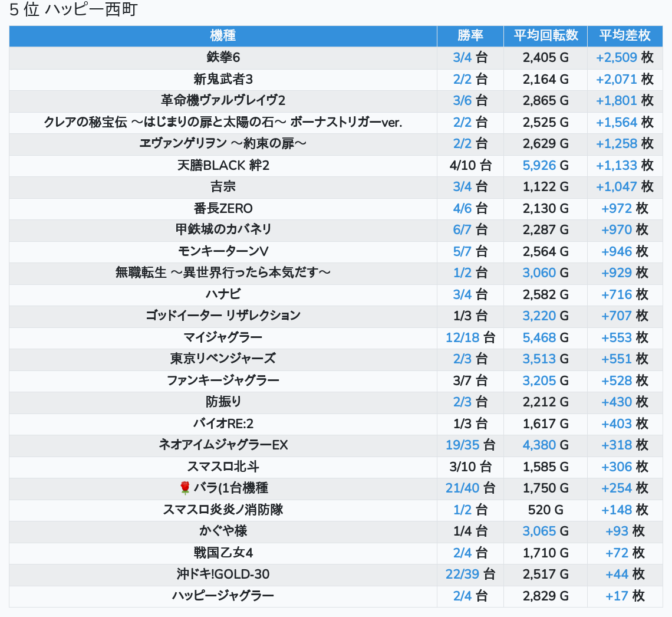Click the モンキーターンV machine name
The height and width of the screenshot is (617, 672).
223,252
